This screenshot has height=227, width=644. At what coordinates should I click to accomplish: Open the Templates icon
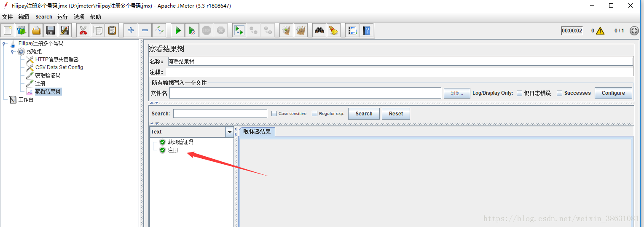click(22, 30)
